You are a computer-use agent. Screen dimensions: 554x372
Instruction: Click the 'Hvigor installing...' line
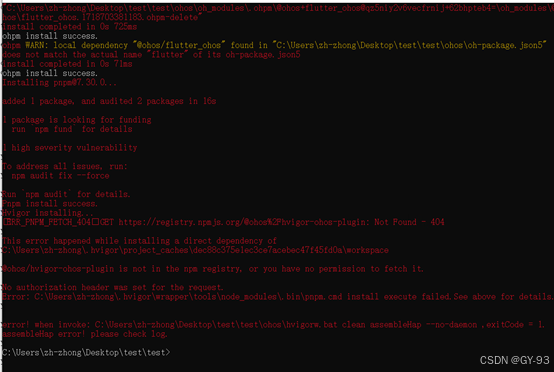point(48,213)
